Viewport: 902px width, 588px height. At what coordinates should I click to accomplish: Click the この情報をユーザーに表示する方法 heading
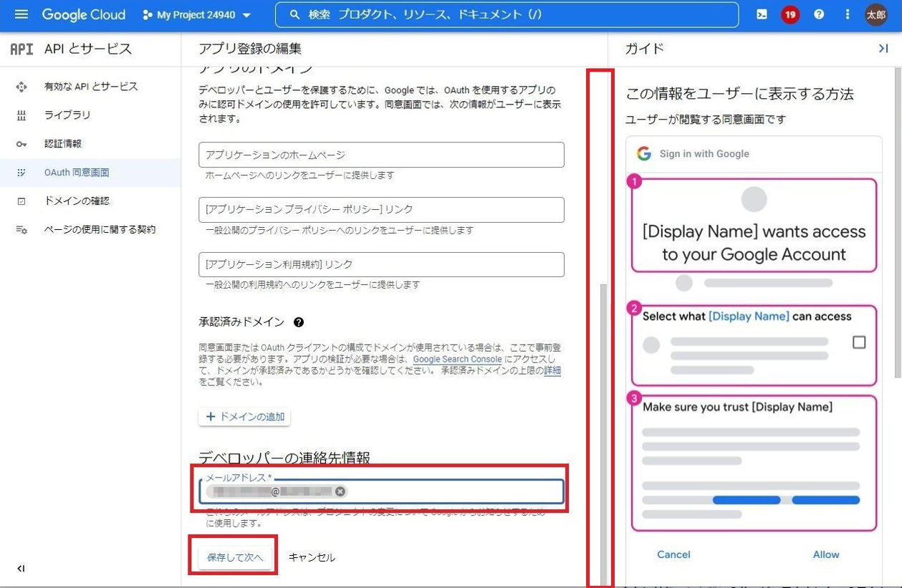tap(740, 94)
